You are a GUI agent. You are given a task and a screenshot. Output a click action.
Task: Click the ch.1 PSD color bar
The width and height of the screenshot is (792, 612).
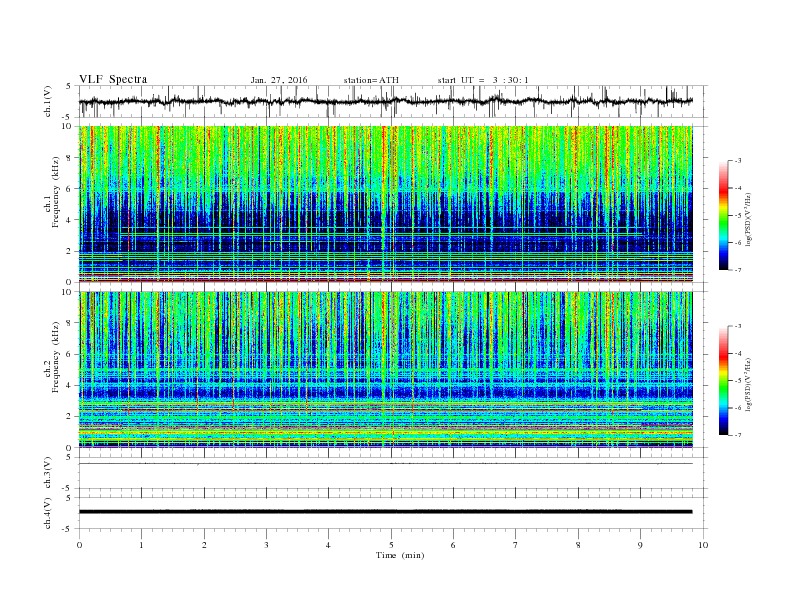(723, 216)
